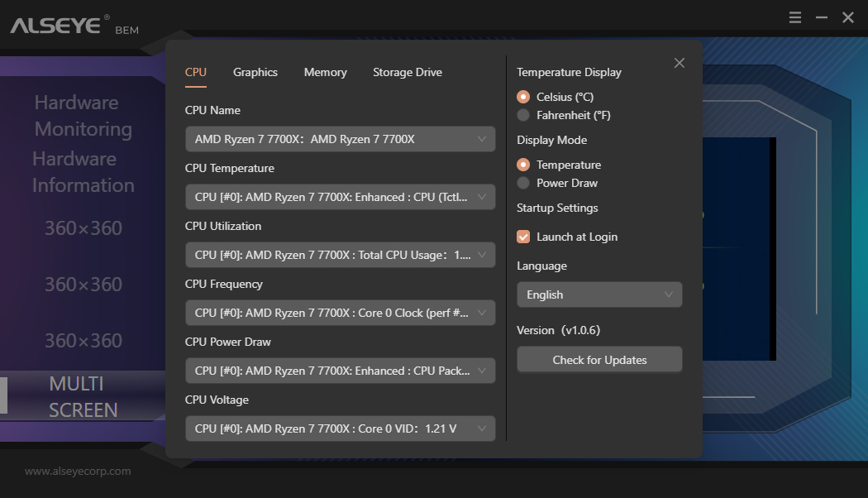This screenshot has height=498, width=868.
Task: Switch to the CPU tab
Action: [195, 73]
